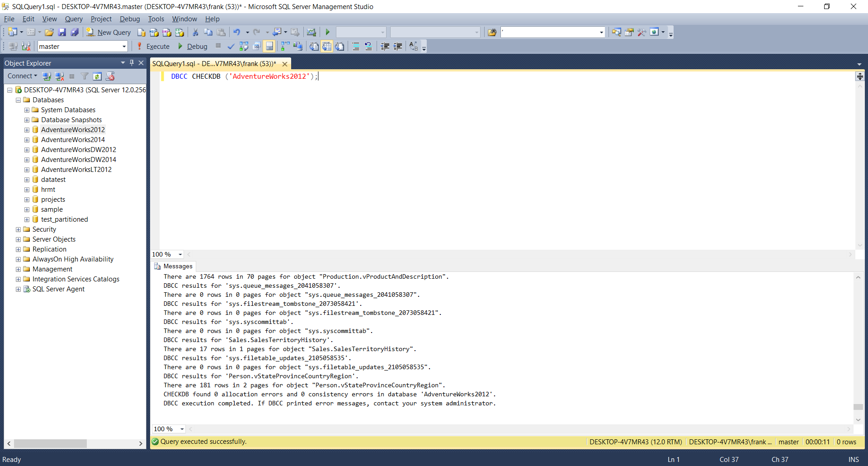Click the Activity Monitor icon
Viewport: 868px width, 466px height.
(x=311, y=32)
